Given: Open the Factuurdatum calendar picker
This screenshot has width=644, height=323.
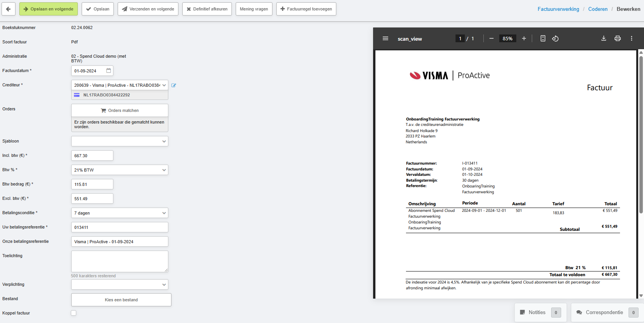Looking at the screenshot, I should click(x=109, y=70).
